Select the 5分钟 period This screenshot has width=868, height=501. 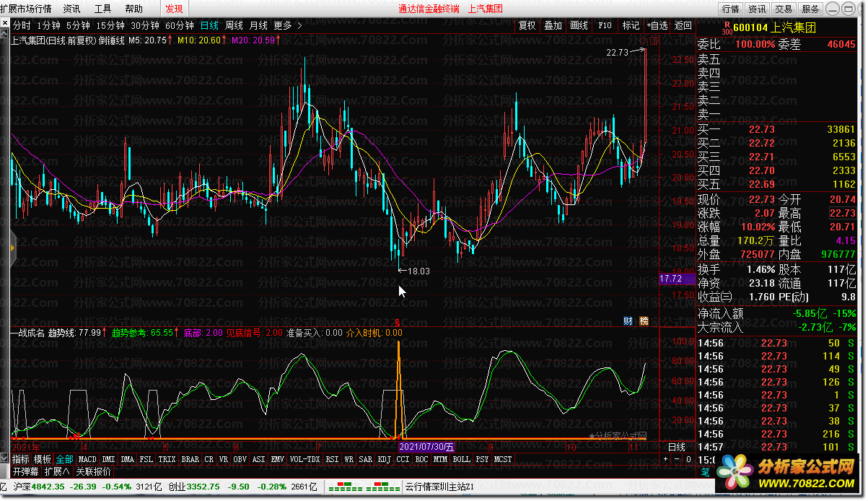77,25
